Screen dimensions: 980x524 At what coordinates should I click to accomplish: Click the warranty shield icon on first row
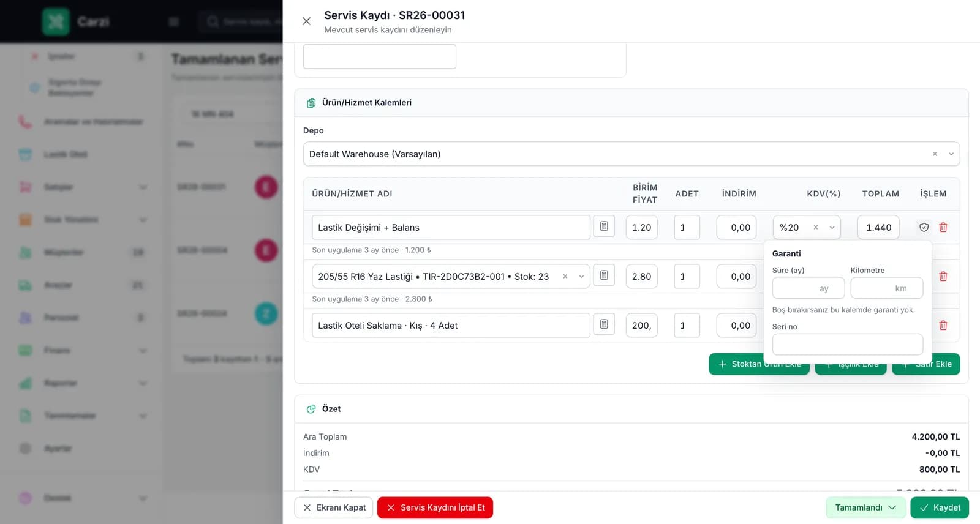pos(924,227)
